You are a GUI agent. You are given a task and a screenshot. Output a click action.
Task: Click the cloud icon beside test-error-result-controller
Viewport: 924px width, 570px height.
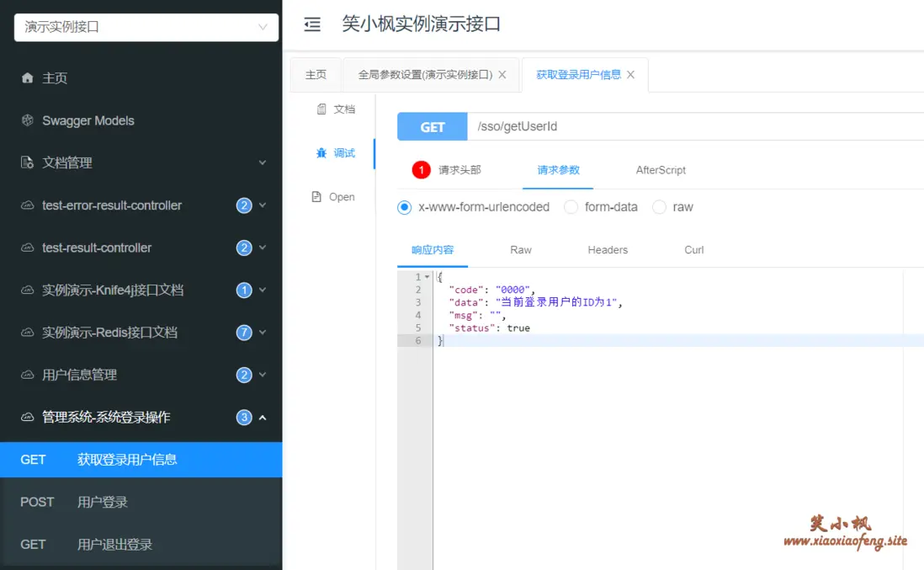(x=27, y=205)
